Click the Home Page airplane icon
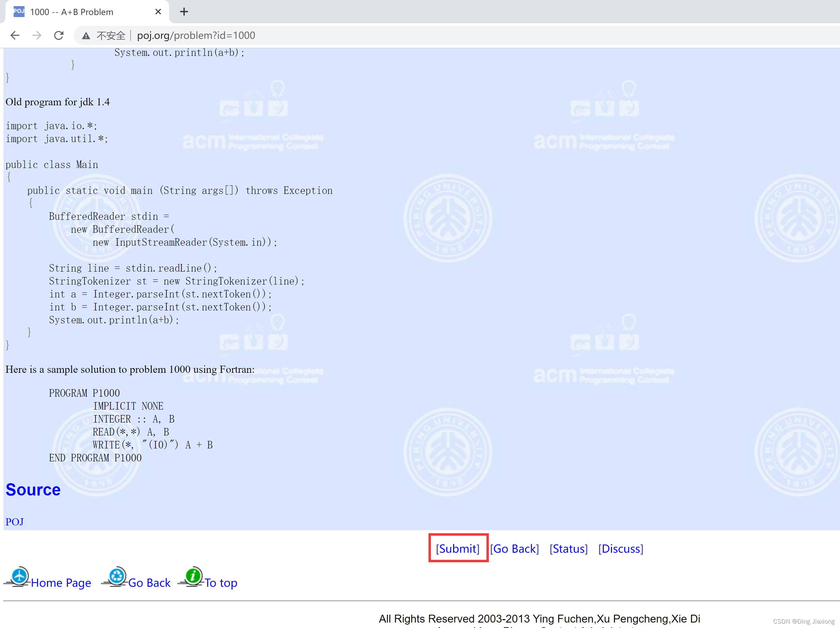This screenshot has width=840, height=628. click(x=19, y=577)
